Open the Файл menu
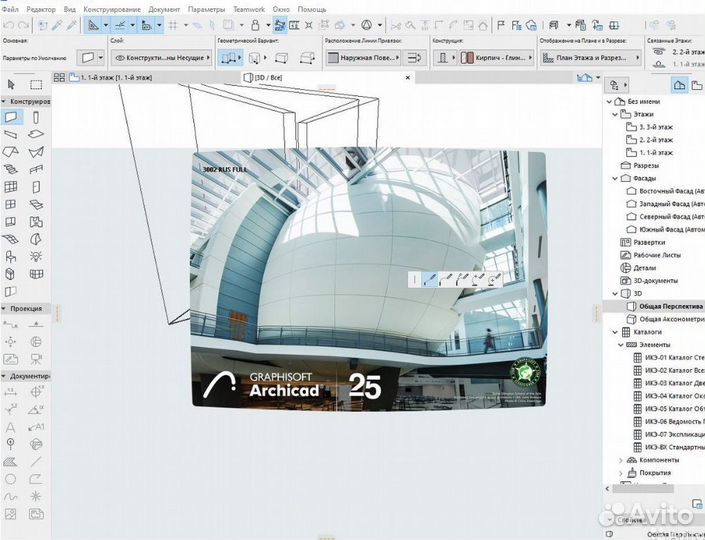This screenshot has height=540, width=705. [10, 9]
